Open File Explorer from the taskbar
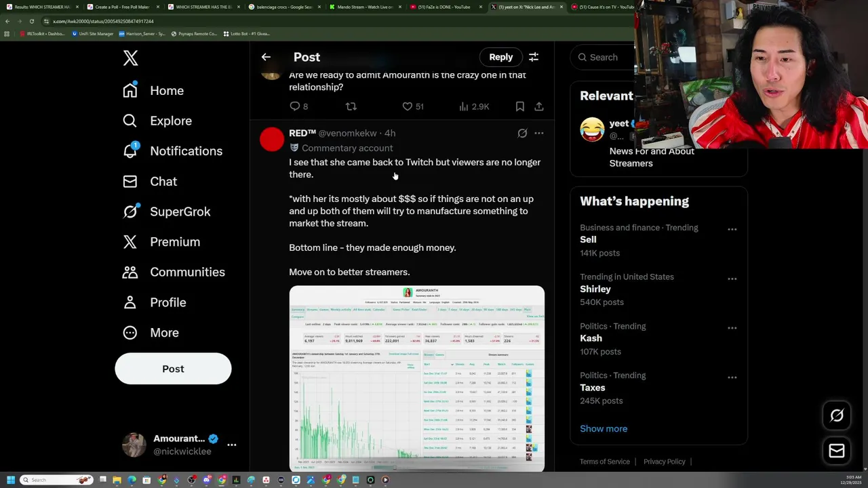The height and width of the screenshot is (488, 868). click(117, 480)
